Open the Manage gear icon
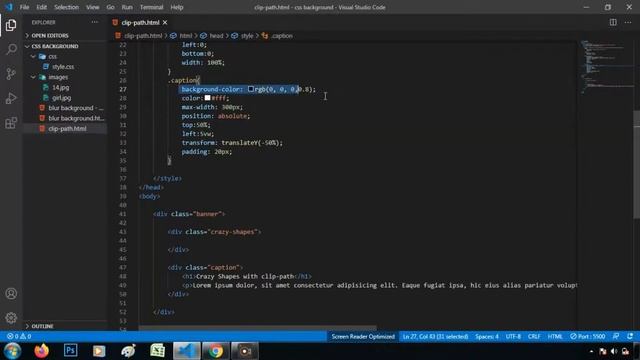 pyautogui.click(x=11, y=318)
